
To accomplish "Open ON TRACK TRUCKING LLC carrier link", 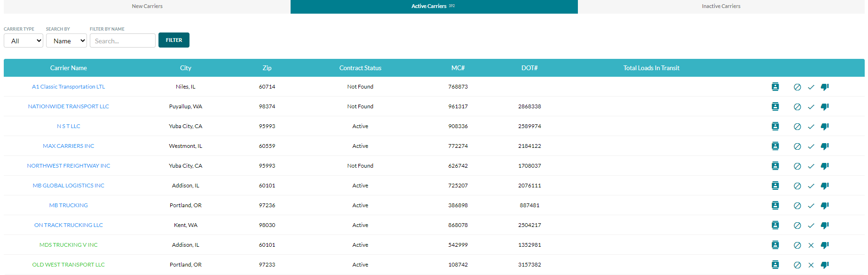I will tap(69, 225).
